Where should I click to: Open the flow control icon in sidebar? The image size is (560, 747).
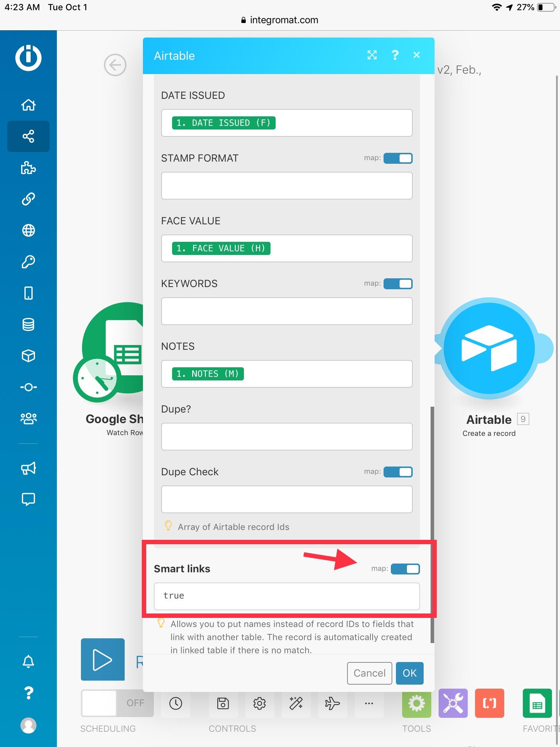pyautogui.click(x=28, y=387)
